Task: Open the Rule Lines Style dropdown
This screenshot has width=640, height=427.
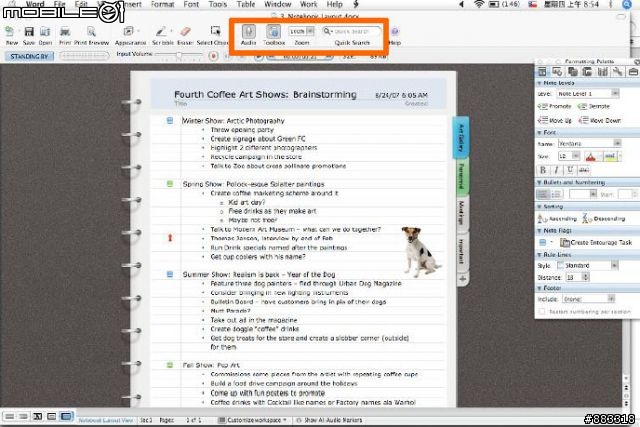Action: pos(587,265)
